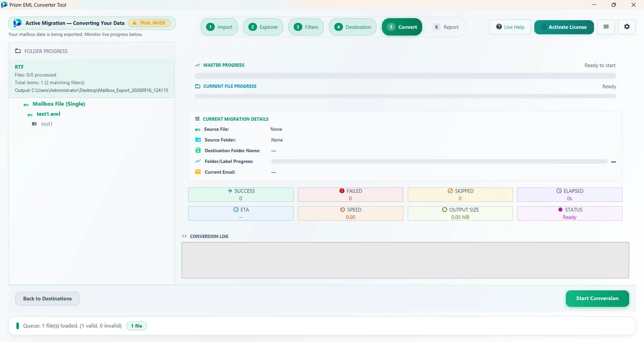
Task: Click the RTF folder progress card
Action: click(91, 78)
